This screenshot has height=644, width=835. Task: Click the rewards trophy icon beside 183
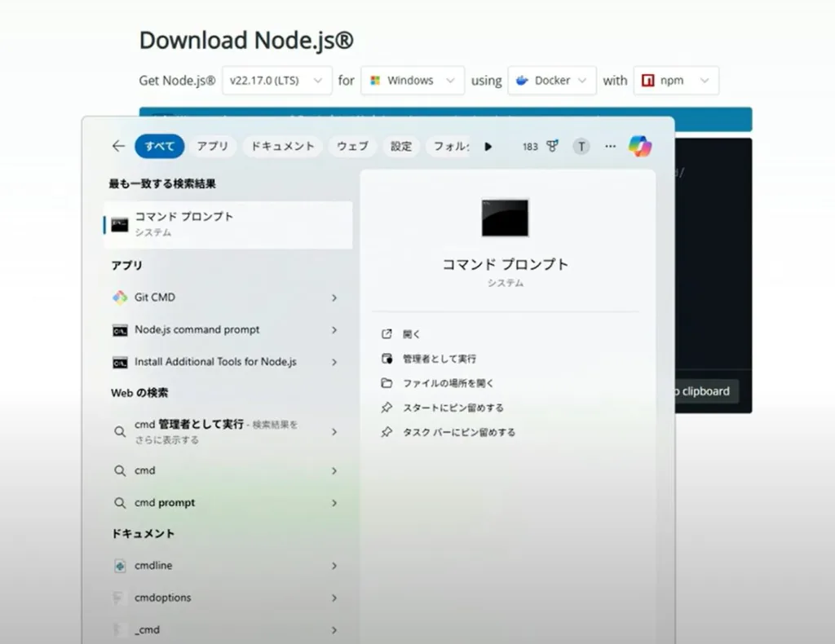(x=552, y=146)
